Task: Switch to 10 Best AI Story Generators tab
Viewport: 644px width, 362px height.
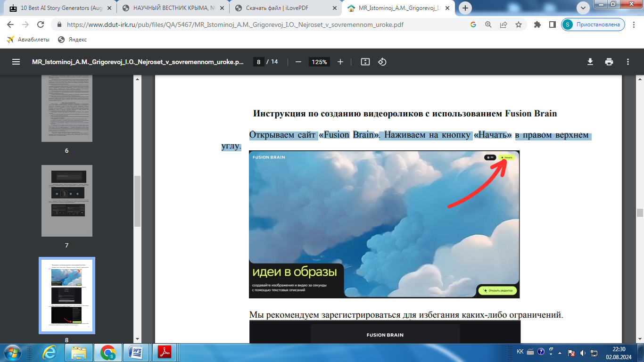Action: point(60,8)
